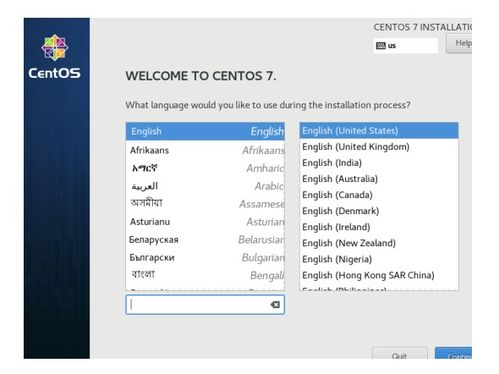Pick English (Canada) locale
Screen dimensions: 499x374
379,195
